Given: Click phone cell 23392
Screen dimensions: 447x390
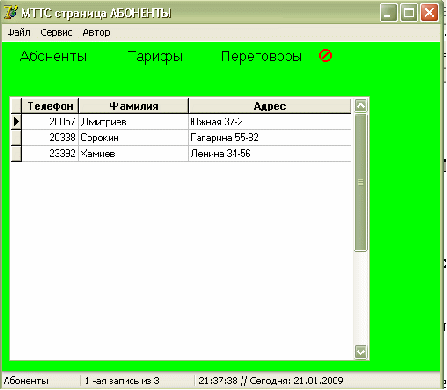Looking at the screenshot, I should (x=50, y=154).
